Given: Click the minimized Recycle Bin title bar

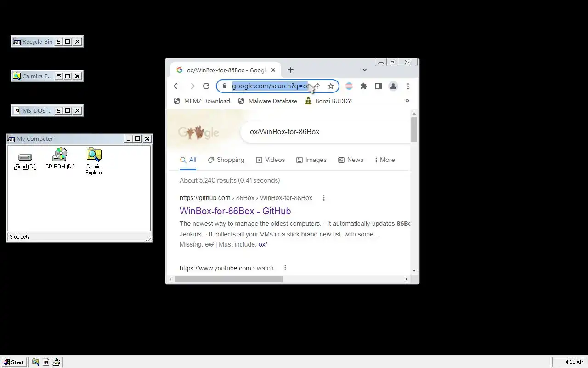Looking at the screenshot, I should point(37,41).
